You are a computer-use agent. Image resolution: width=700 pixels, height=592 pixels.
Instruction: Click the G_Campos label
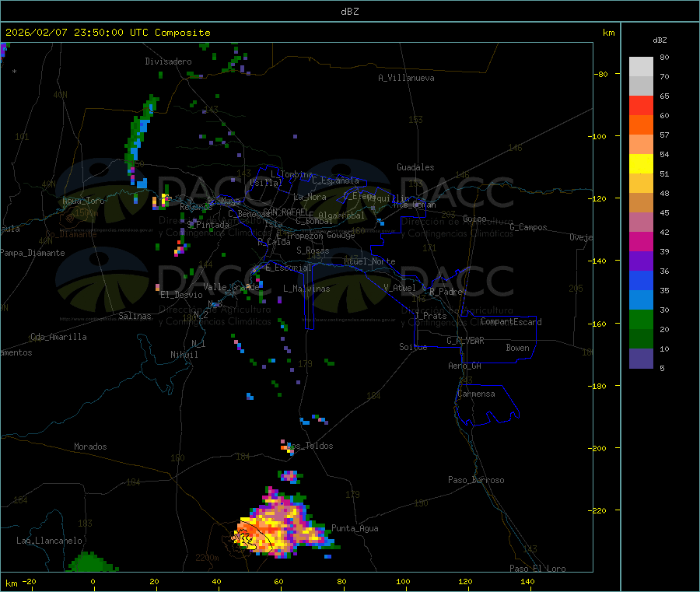[529, 227]
